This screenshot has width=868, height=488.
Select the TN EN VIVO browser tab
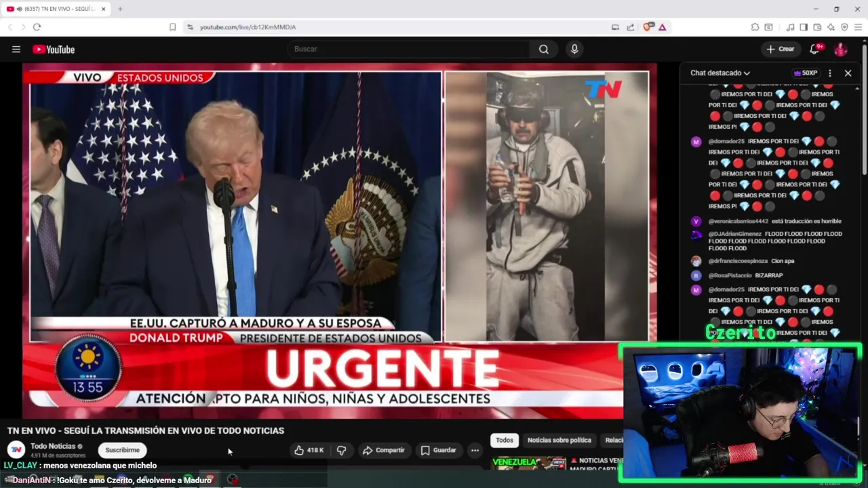click(57, 9)
